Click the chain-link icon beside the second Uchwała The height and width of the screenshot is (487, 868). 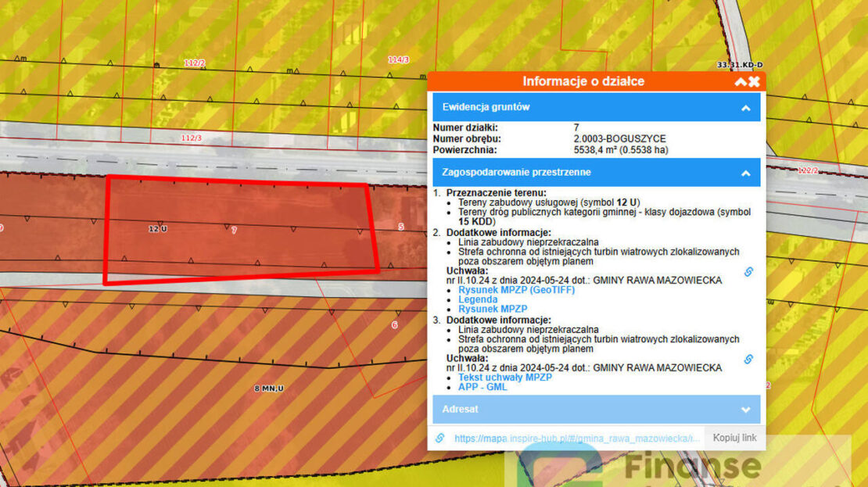pos(748,359)
